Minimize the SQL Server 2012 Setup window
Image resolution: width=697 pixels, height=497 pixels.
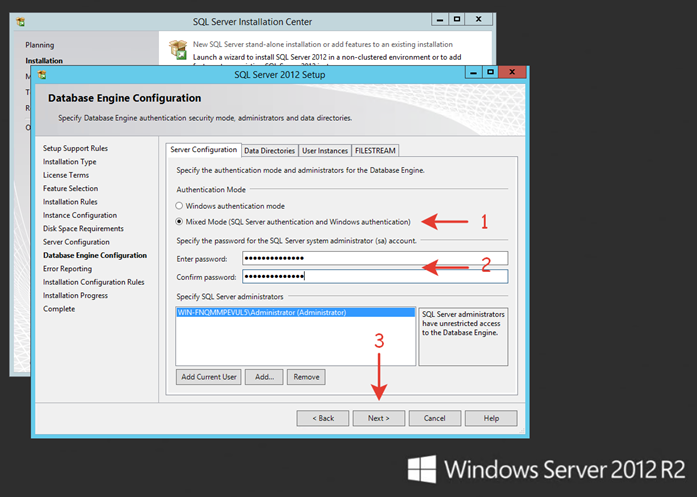click(473, 72)
